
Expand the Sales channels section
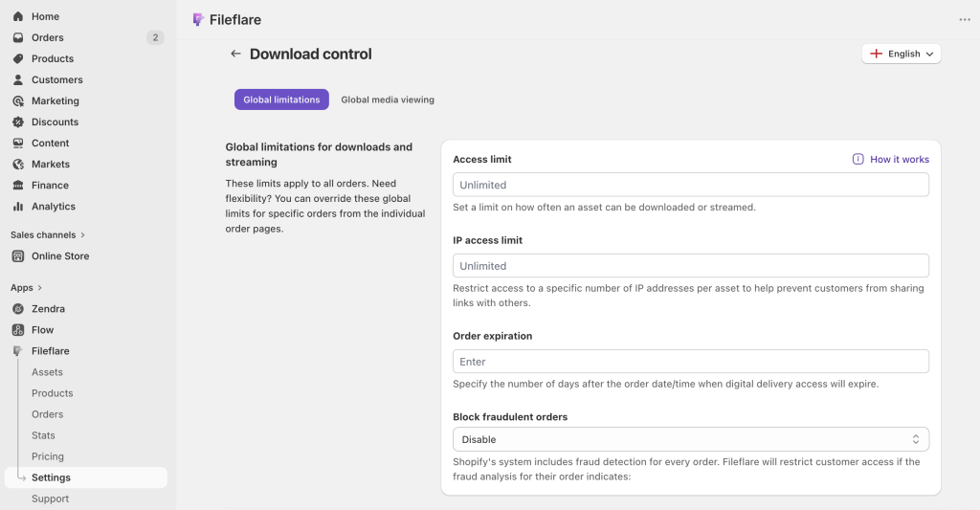tap(48, 235)
